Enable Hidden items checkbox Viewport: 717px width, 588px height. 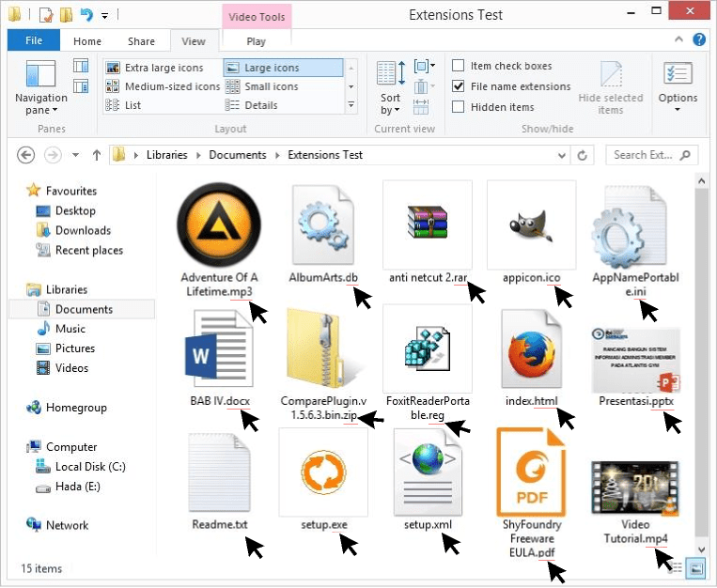(x=459, y=106)
